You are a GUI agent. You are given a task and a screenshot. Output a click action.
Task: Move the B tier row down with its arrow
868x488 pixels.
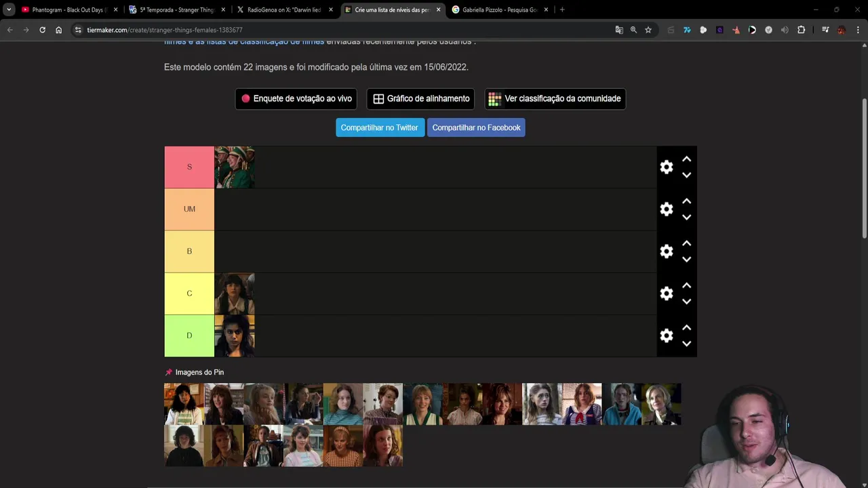(686, 259)
